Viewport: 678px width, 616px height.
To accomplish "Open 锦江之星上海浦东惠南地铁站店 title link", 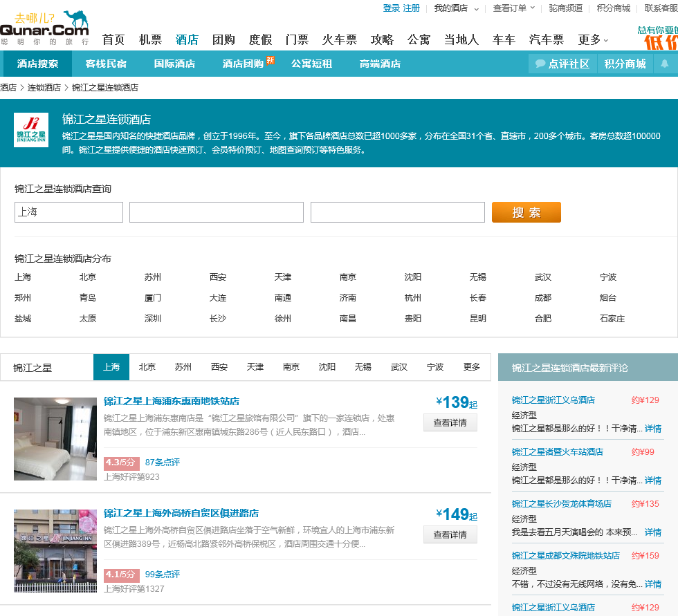I will tap(172, 401).
